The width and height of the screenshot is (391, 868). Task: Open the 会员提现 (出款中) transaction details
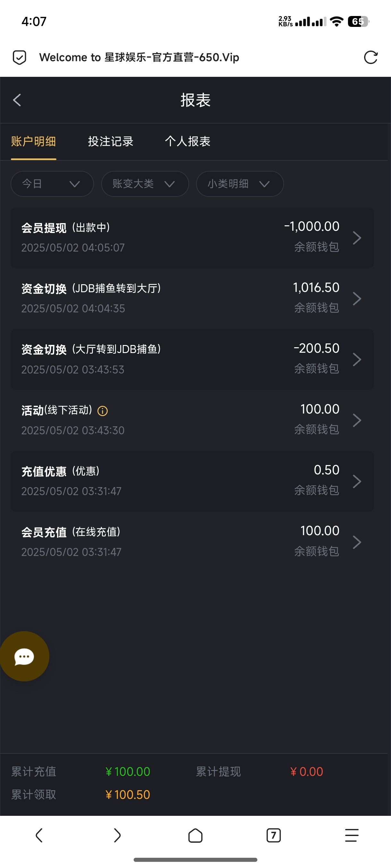tap(192, 237)
